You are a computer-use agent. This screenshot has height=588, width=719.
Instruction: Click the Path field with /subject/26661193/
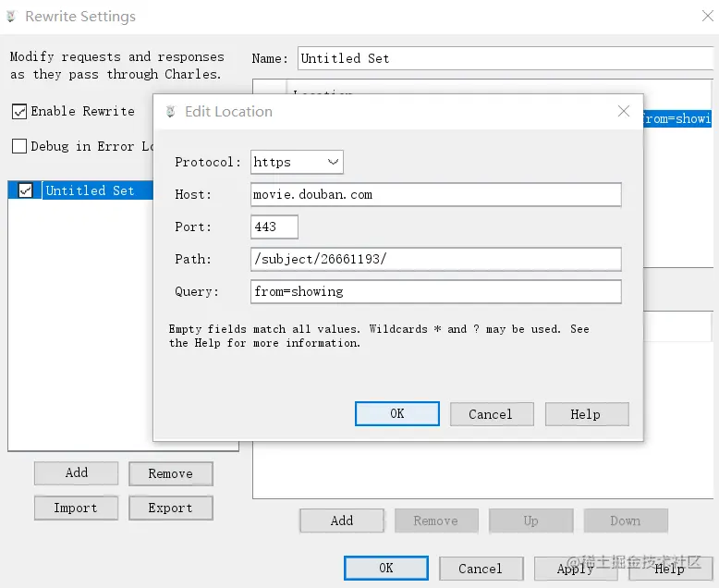[x=435, y=259]
